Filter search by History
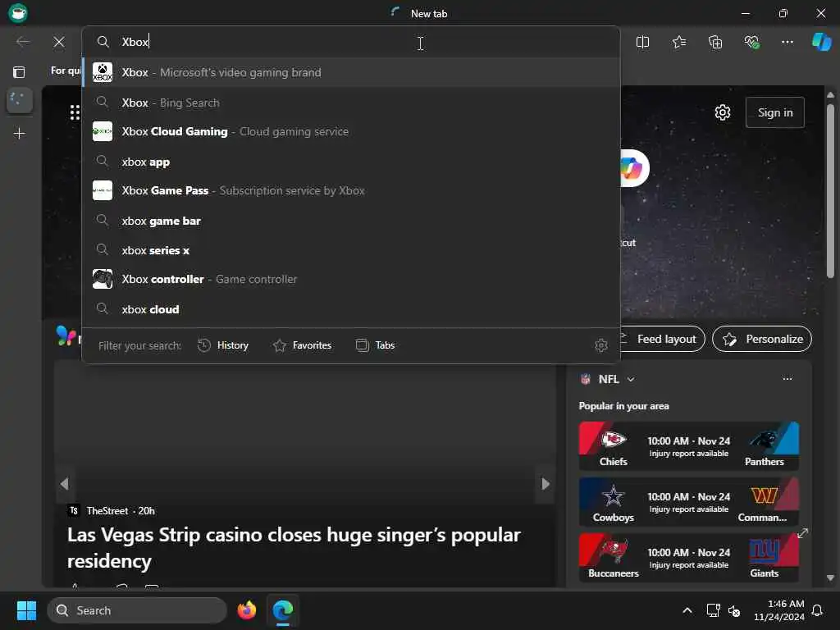This screenshot has width=840, height=630. [223, 345]
